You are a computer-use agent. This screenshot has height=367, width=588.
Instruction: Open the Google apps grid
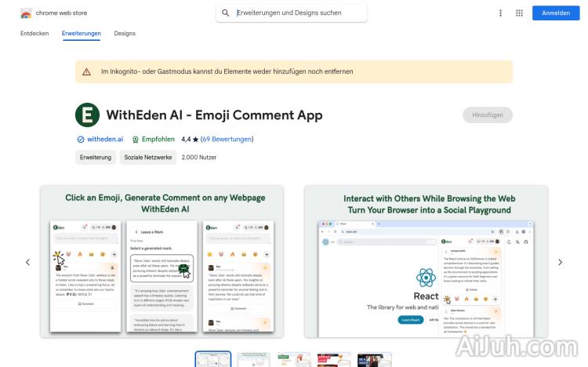[519, 13]
